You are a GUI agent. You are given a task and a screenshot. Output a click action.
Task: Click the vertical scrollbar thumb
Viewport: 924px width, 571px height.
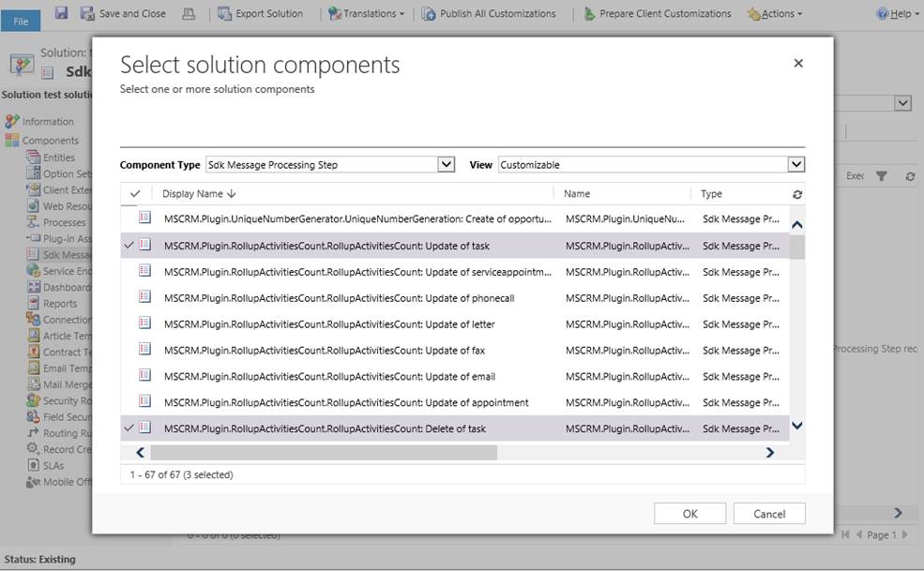click(796, 248)
